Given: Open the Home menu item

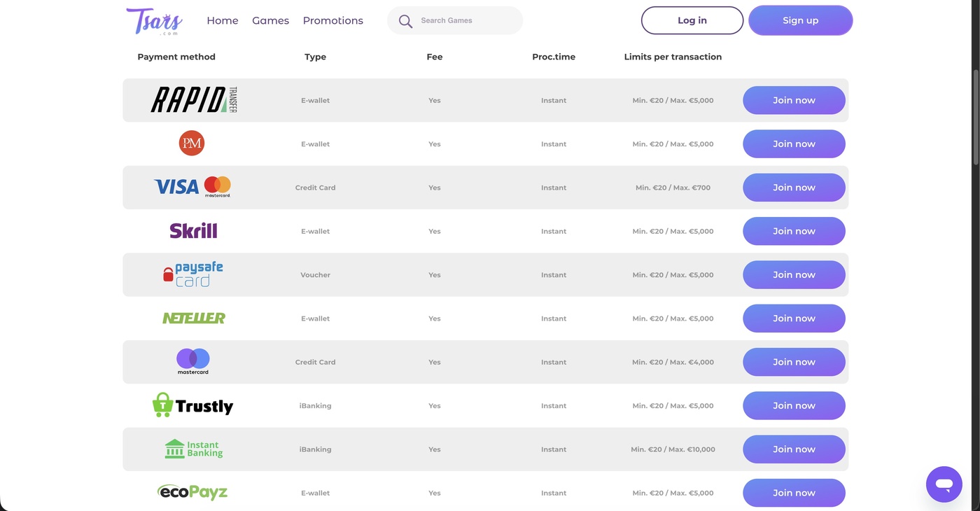Looking at the screenshot, I should tap(223, 20).
